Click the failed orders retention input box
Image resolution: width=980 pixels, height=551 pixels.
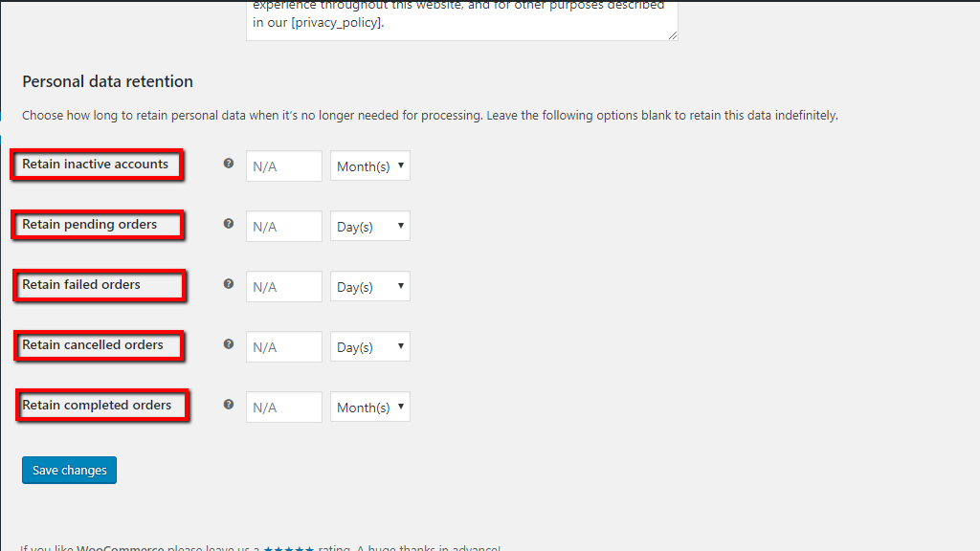click(283, 286)
